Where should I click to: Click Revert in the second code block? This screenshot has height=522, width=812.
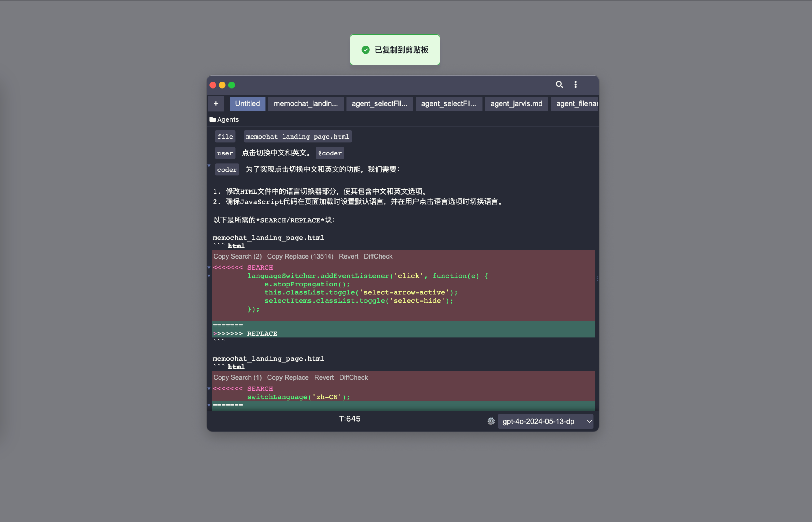324,377
